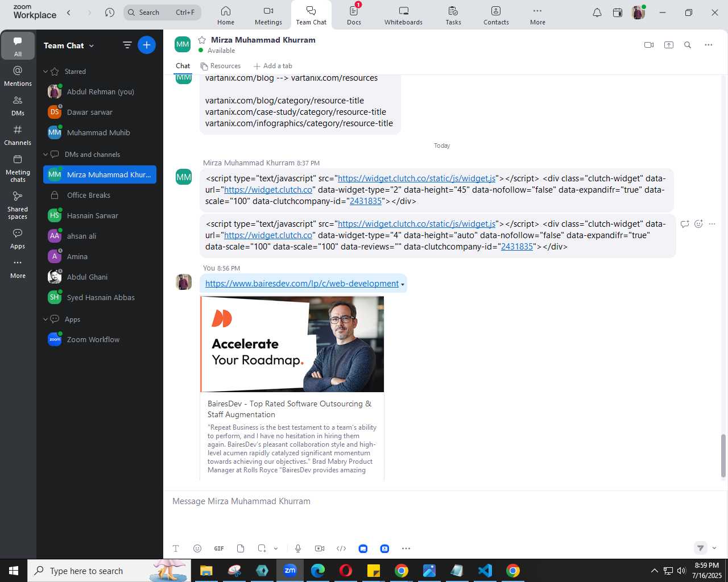728x582 pixels.
Task: Collapse the Apps section in chat list
Action: pos(45,319)
